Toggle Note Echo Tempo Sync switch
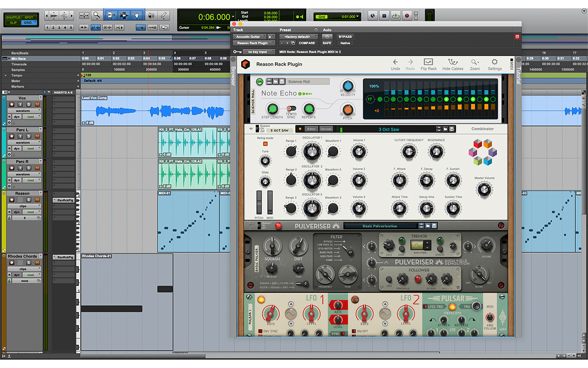The height and width of the screenshot is (368, 588). 291,108
